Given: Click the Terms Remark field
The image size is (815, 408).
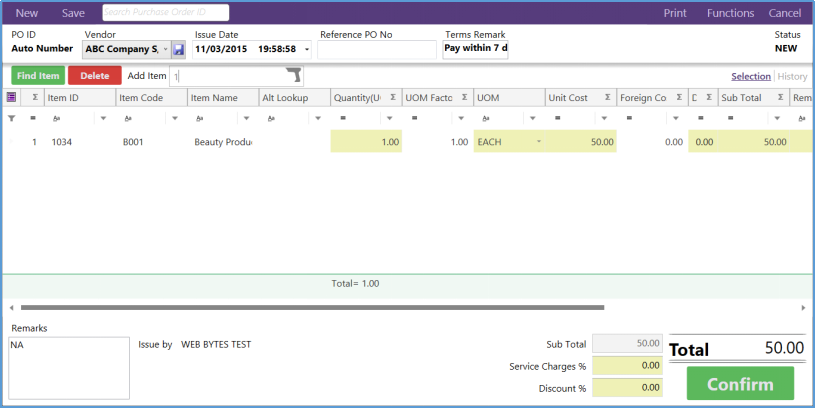Looking at the screenshot, I should (475, 49).
